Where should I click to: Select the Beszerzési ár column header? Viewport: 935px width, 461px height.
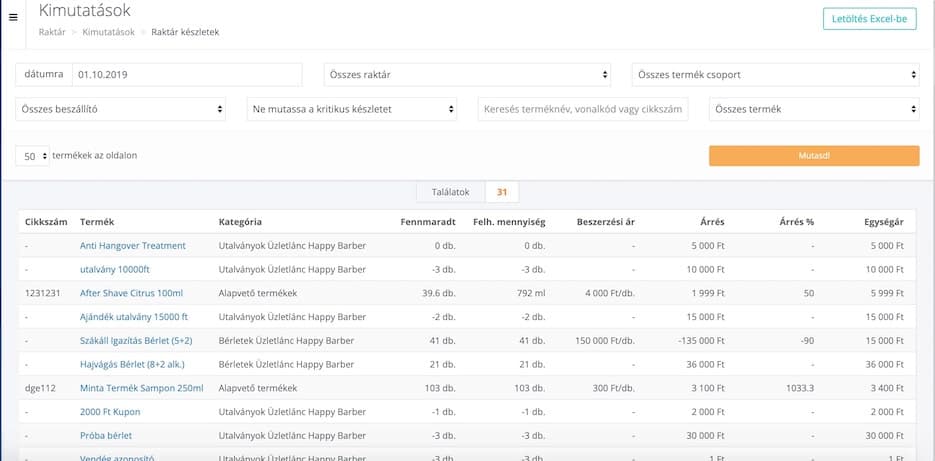click(x=606, y=222)
